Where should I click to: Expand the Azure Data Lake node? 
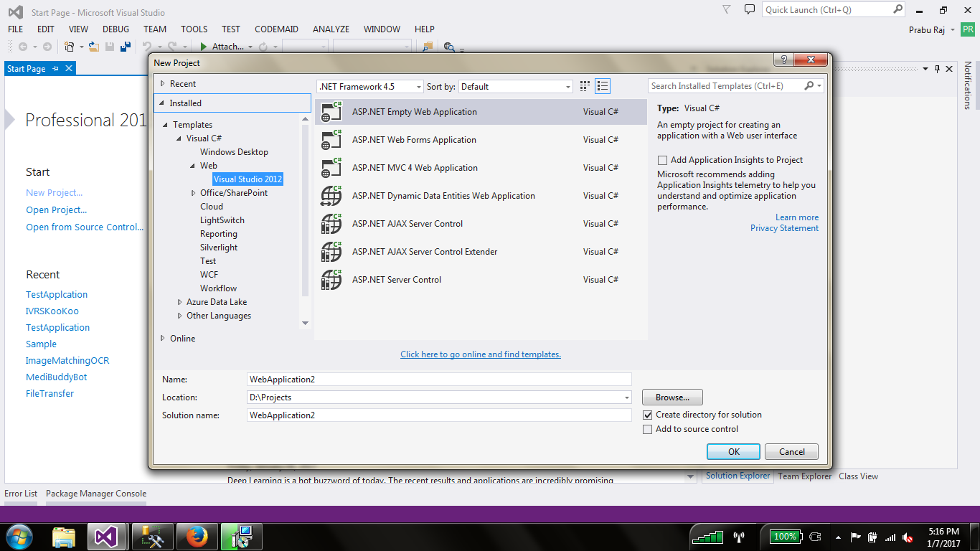click(180, 302)
